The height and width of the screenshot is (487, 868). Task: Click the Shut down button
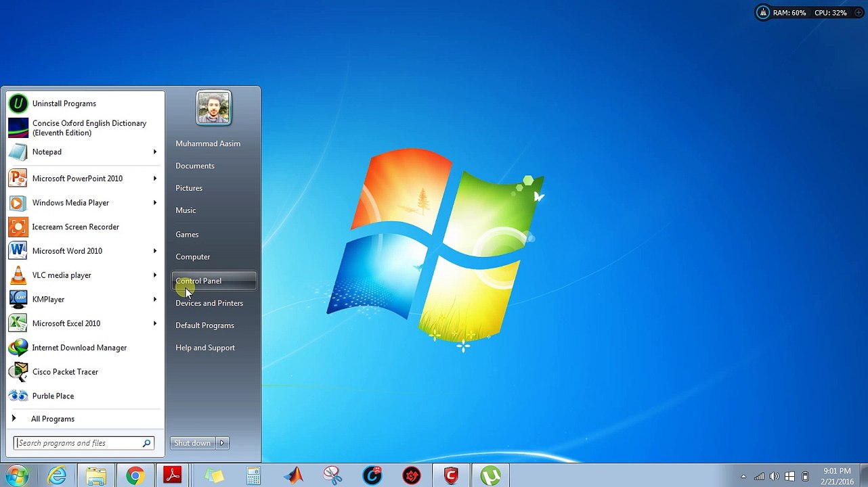point(192,443)
